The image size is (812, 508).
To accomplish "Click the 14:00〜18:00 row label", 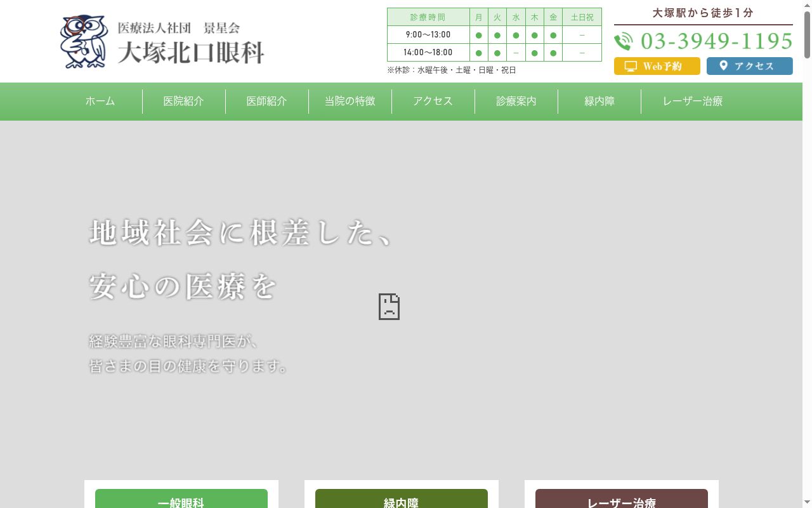I will point(428,53).
